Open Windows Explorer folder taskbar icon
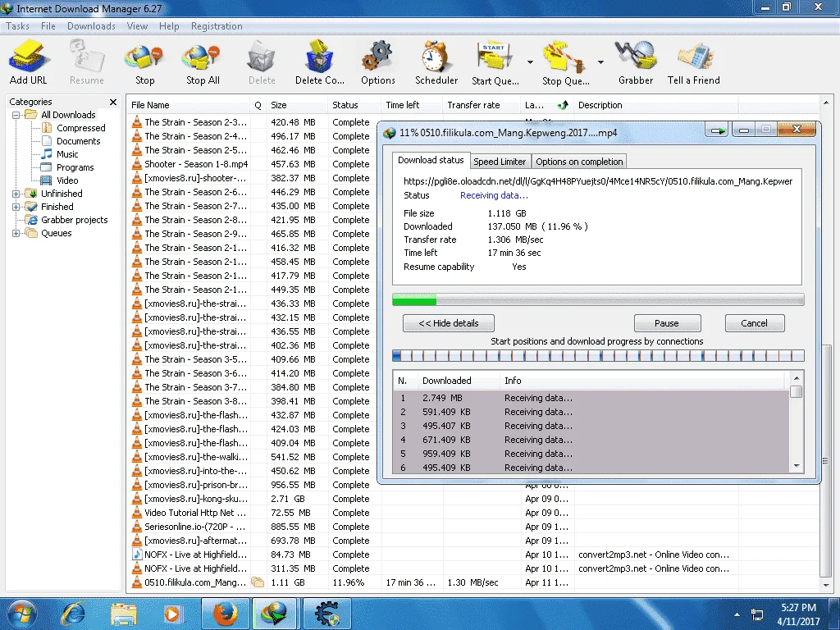This screenshot has width=840, height=630. pos(124,614)
